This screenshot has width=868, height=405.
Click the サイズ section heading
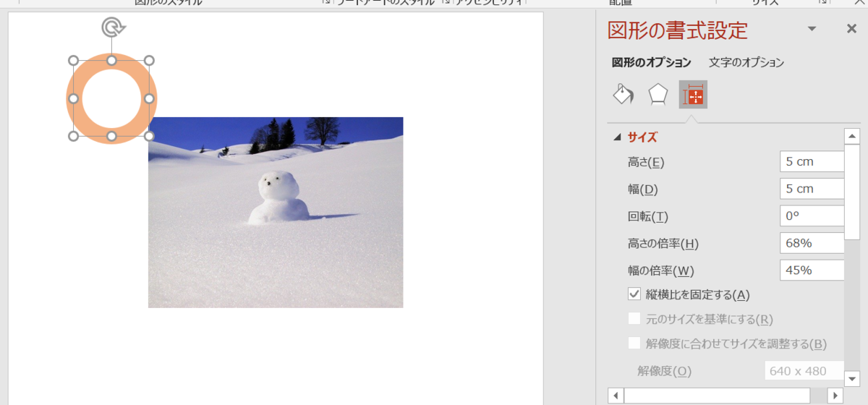(x=642, y=137)
